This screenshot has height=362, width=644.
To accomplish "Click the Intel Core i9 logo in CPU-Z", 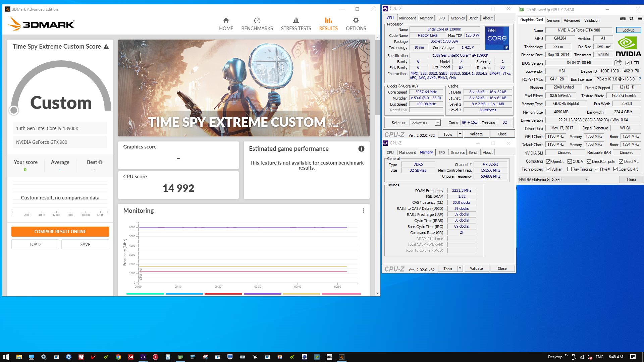I will tap(497, 38).
